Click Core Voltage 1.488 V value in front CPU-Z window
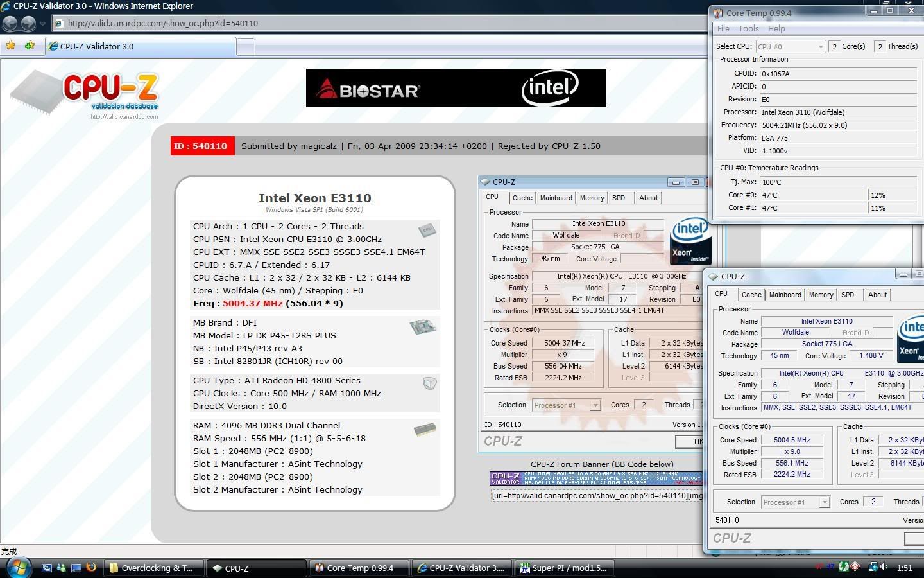Screen dimensions: 924x578 click(871, 356)
